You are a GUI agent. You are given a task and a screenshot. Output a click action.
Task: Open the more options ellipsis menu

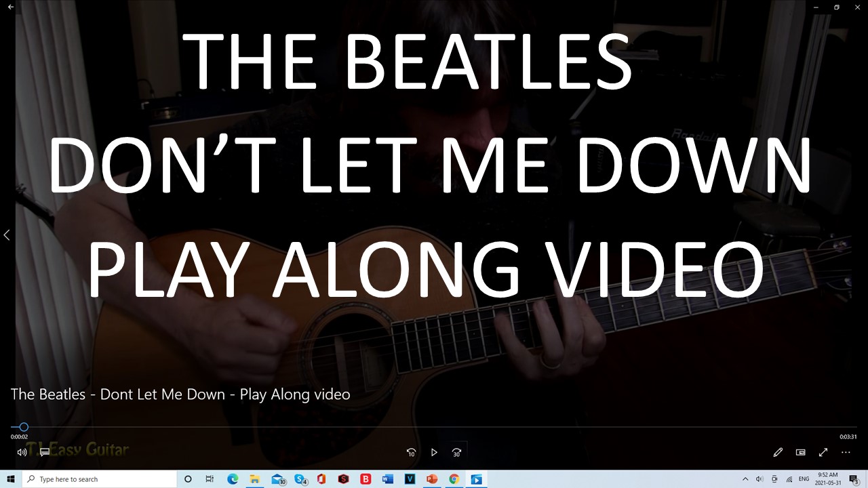846,452
